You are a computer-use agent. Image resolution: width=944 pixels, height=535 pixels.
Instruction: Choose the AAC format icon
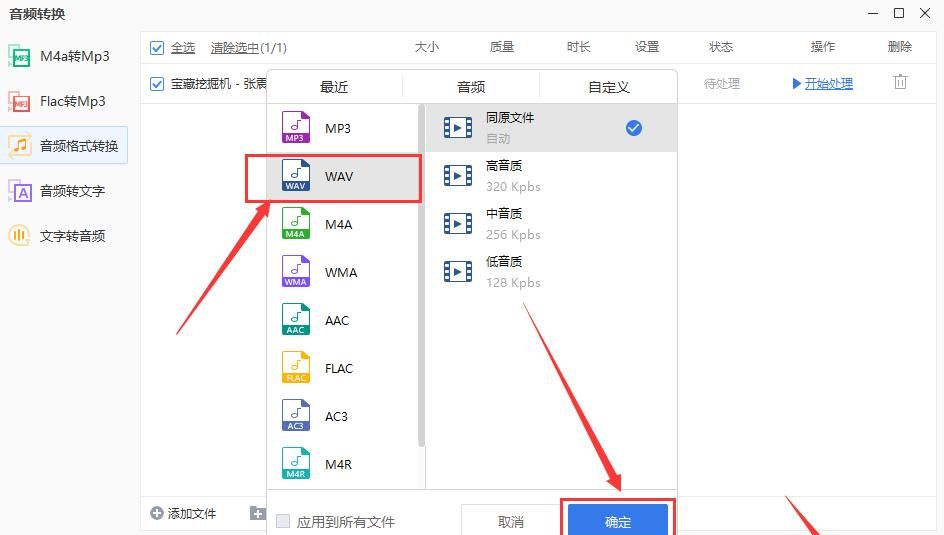point(296,320)
